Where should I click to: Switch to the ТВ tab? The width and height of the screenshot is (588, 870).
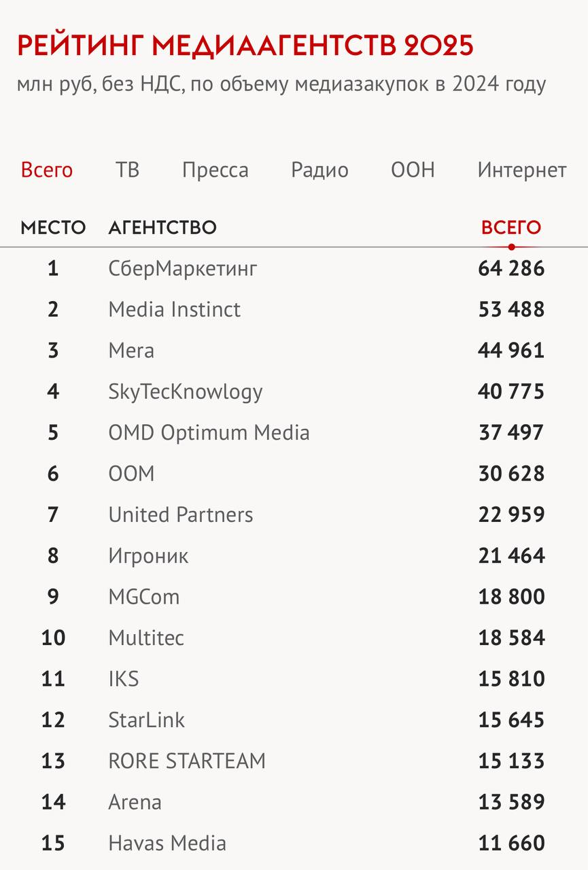click(127, 170)
